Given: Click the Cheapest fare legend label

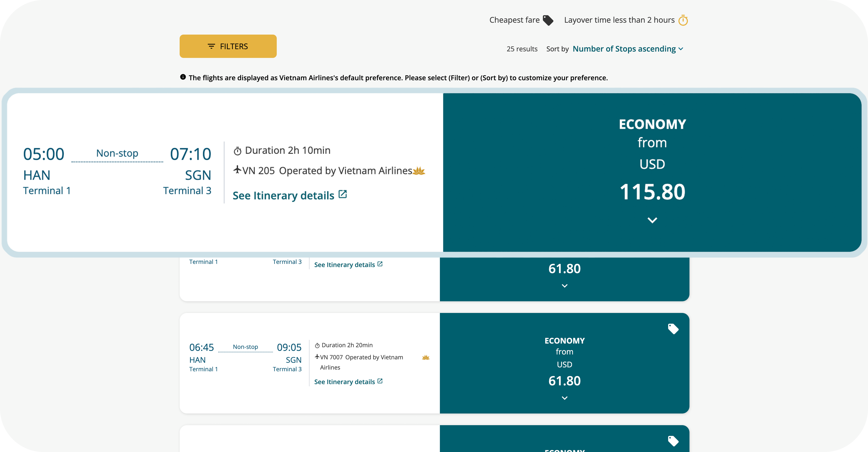Looking at the screenshot, I should [x=514, y=20].
